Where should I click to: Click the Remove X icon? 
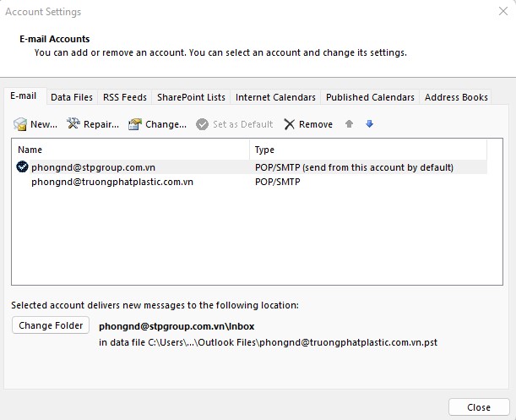290,124
